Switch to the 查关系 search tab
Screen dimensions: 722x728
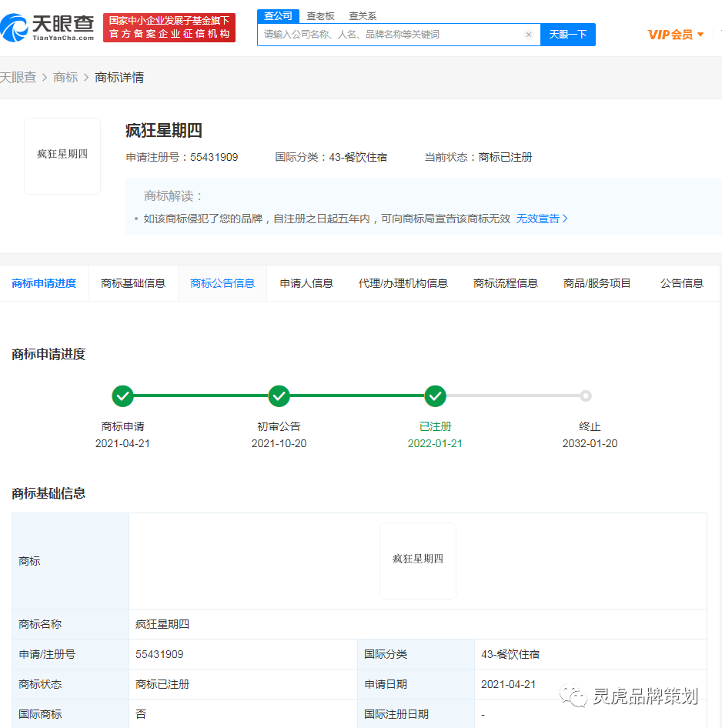[363, 15]
